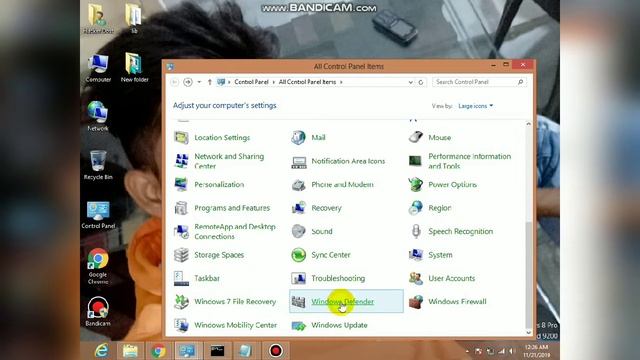640x360 pixels.
Task: Open the Windows Defender link
Action: tap(342, 302)
